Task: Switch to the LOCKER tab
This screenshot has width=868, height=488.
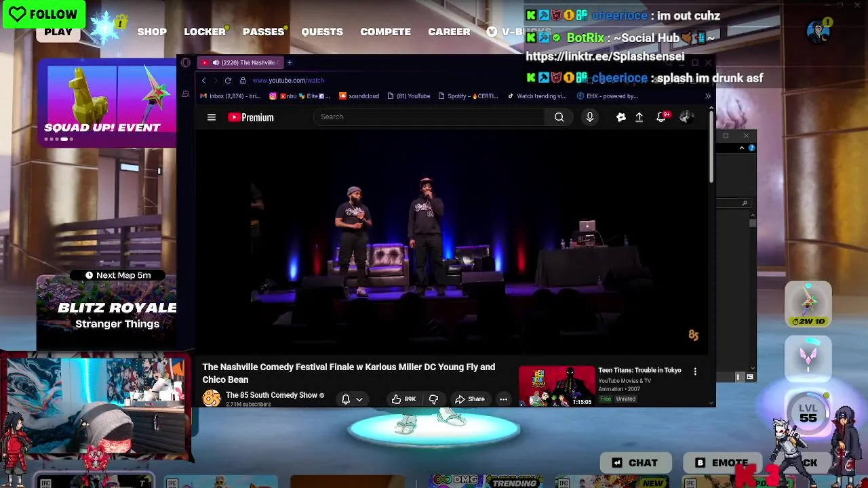Action: tap(205, 32)
